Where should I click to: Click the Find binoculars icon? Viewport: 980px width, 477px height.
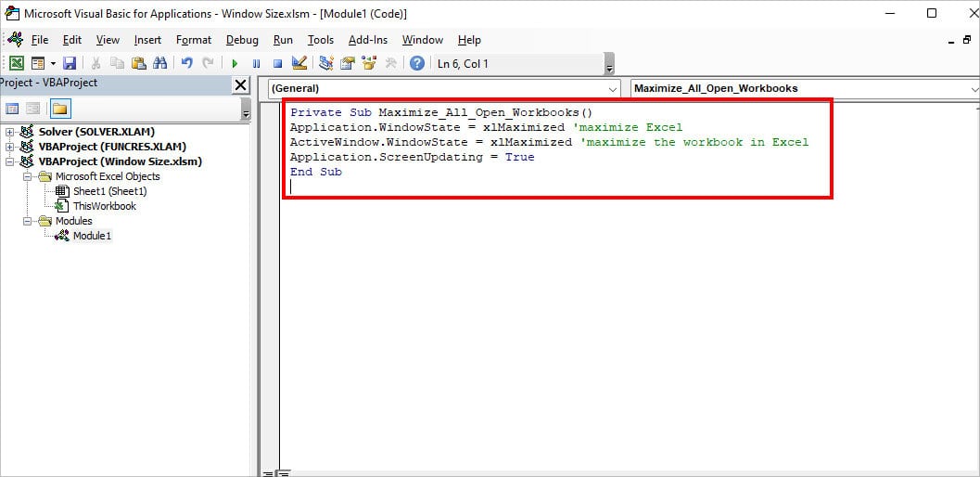(x=159, y=63)
